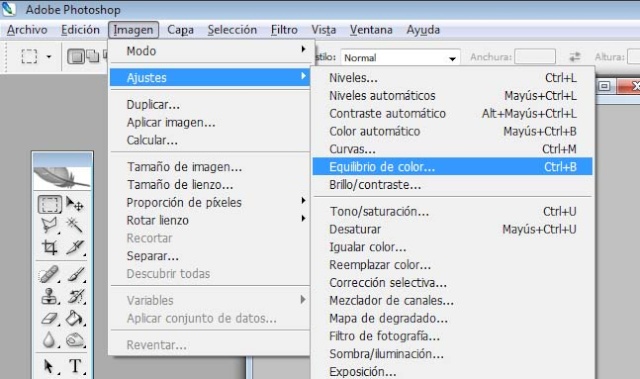
Task: Click the swap width and height icon
Action: coord(575,57)
